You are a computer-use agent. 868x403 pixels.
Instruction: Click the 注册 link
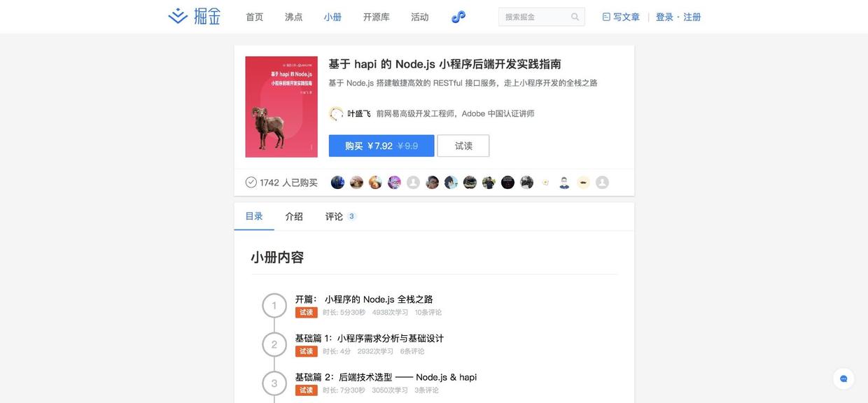click(x=692, y=17)
